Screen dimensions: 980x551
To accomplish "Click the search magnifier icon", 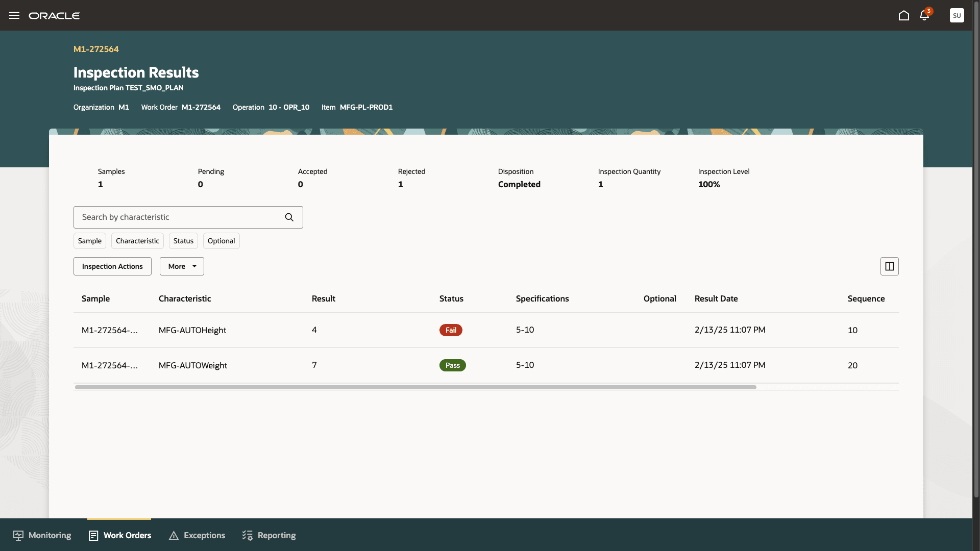I will pos(289,217).
